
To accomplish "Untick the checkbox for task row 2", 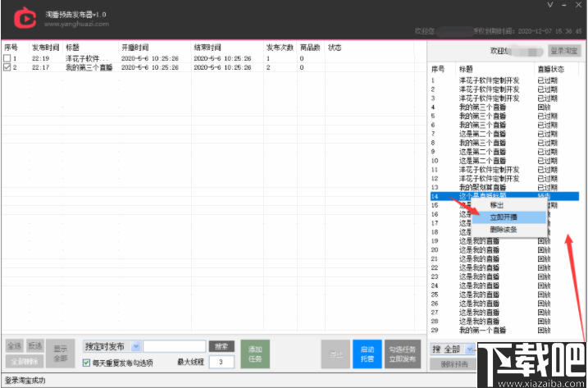I will [x=7, y=67].
